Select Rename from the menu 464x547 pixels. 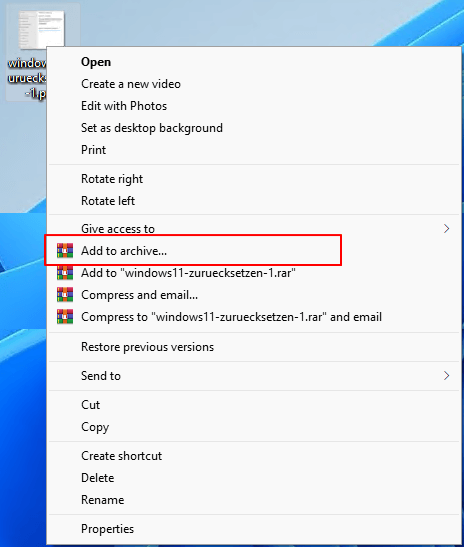tap(102, 500)
